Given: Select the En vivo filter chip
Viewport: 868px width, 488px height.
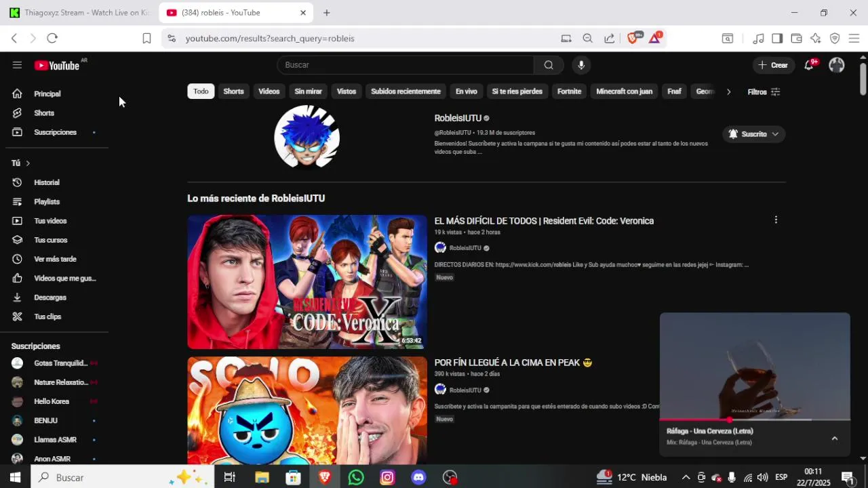Looking at the screenshot, I should (x=466, y=91).
